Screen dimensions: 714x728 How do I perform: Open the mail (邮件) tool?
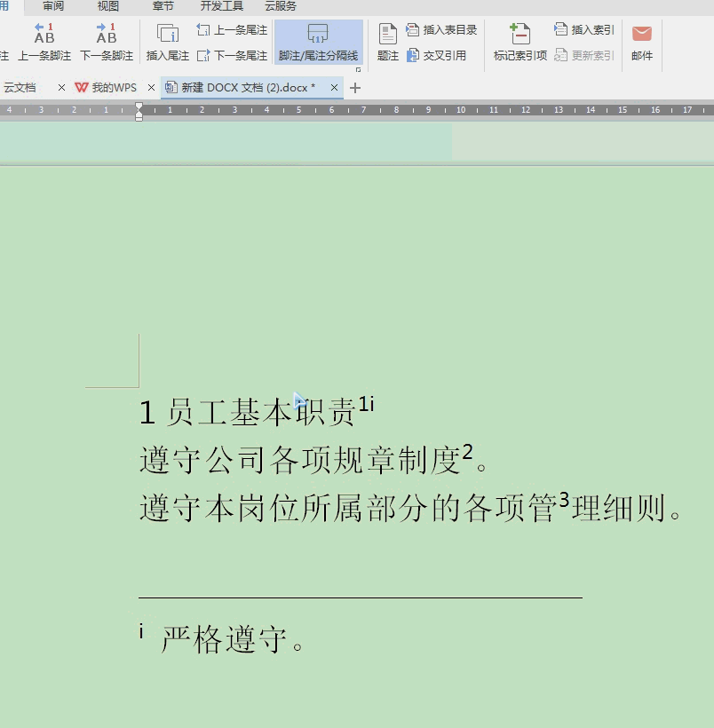click(x=642, y=43)
